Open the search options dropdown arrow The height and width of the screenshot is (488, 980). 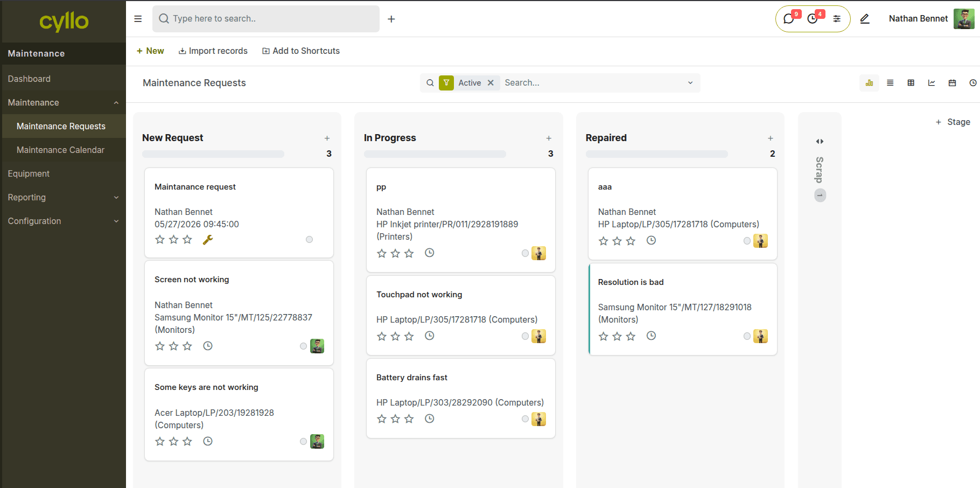coord(690,83)
